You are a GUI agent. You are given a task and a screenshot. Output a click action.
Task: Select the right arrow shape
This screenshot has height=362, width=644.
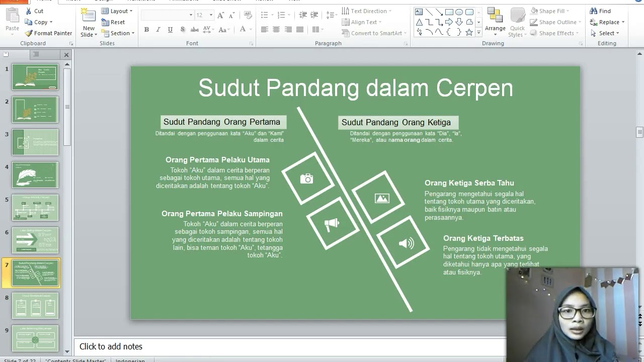pyautogui.click(x=449, y=22)
